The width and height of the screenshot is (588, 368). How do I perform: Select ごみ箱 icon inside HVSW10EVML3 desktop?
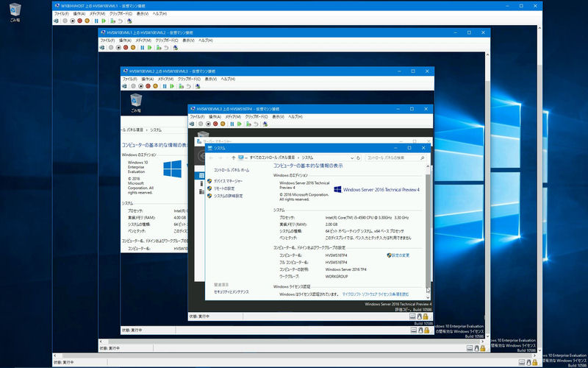[136, 103]
